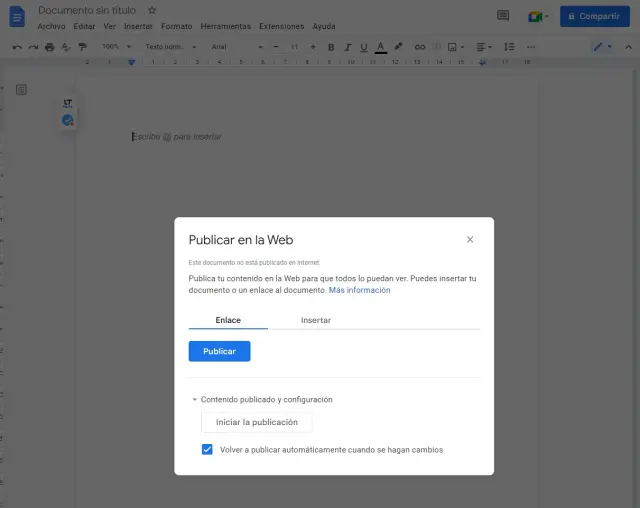
Task: Open the zoom 100% dropdown
Action: tap(114, 46)
